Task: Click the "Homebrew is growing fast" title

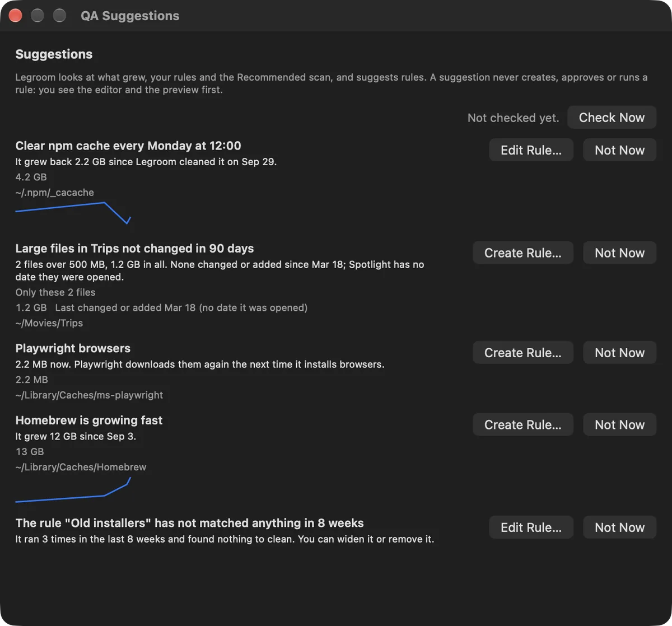Action: tap(89, 421)
